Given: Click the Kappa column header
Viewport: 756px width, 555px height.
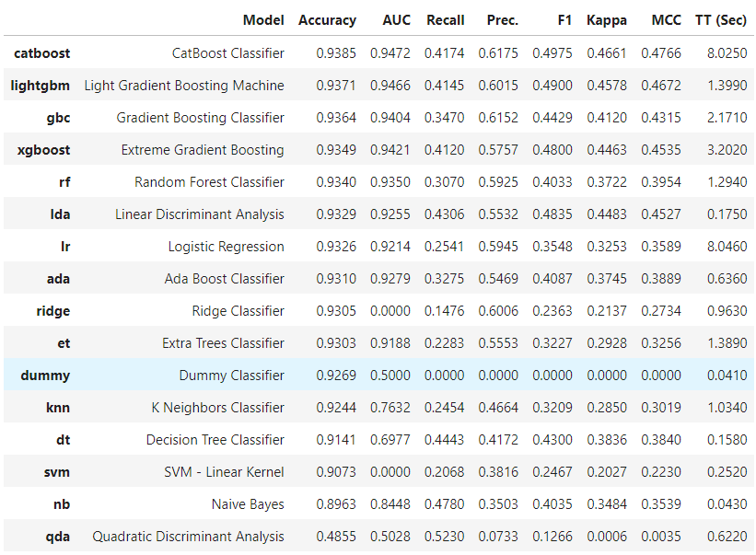Looking at the screenshot, I should pos(607,20).
